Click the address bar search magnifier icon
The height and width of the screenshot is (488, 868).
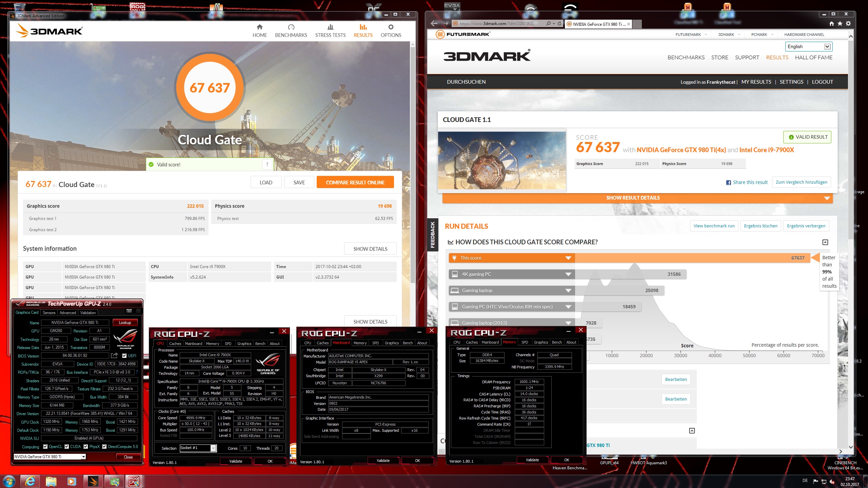548,24
